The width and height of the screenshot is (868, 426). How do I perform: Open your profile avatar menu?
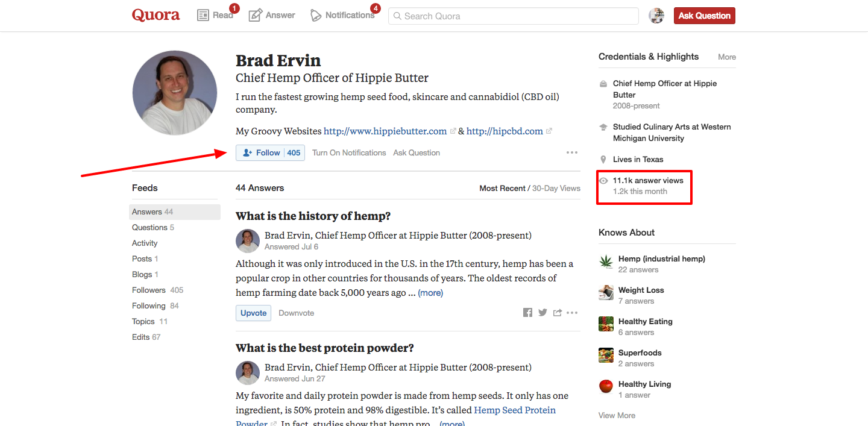point(656,16)
